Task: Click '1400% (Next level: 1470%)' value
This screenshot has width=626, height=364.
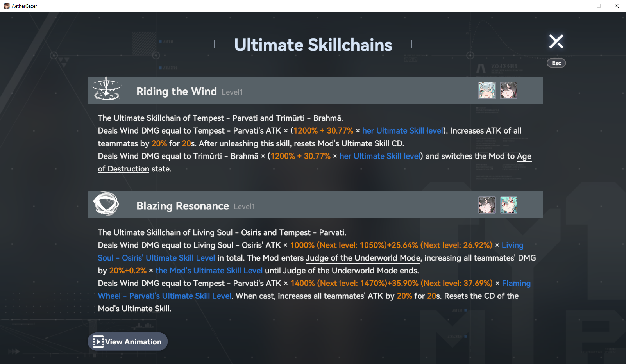Action: 338,283
